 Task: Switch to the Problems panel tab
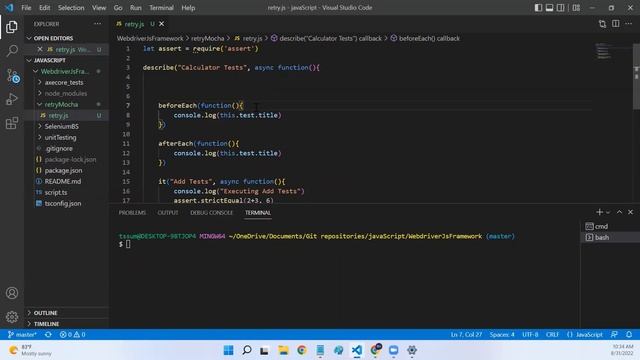click(x=132, y=213)
